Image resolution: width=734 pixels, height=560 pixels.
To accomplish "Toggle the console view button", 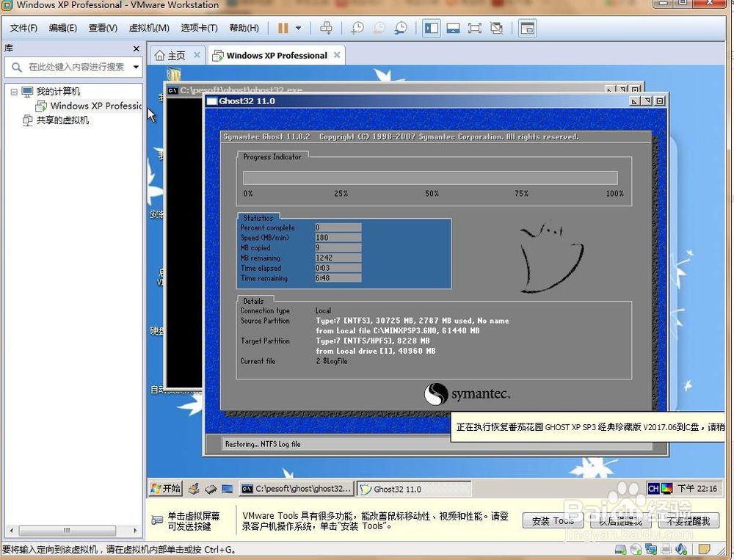I will tap(528, 28).
